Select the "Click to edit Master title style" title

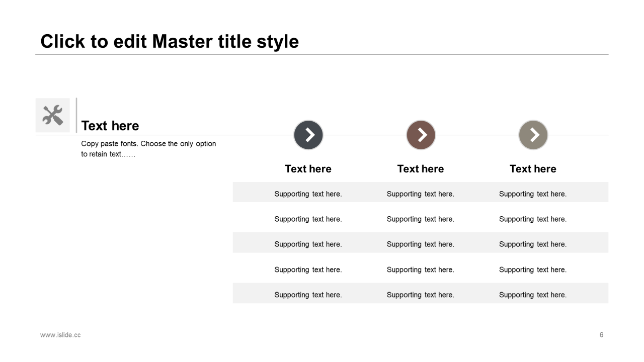click(170, 41)
